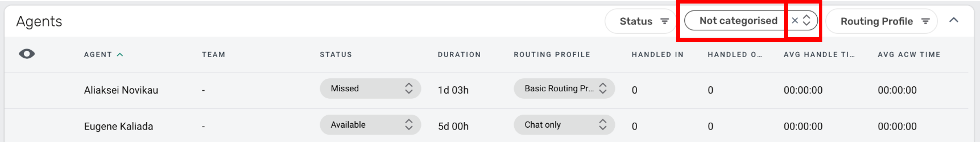Click the Avg ACW Time header
Image resolution: width=980 pixels, height=142 pixels.
coord(908,55)
